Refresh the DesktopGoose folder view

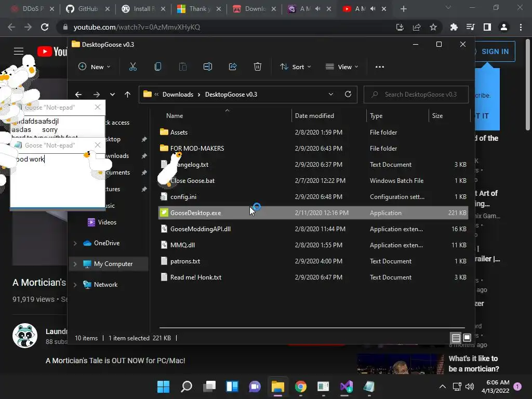coord(348,95)
